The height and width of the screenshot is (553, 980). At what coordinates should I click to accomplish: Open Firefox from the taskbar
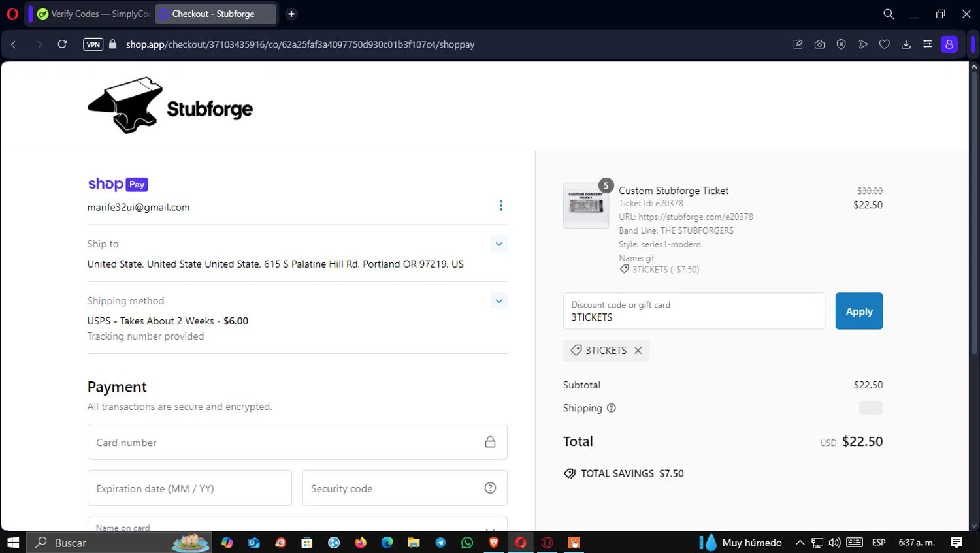coord(361,543)
